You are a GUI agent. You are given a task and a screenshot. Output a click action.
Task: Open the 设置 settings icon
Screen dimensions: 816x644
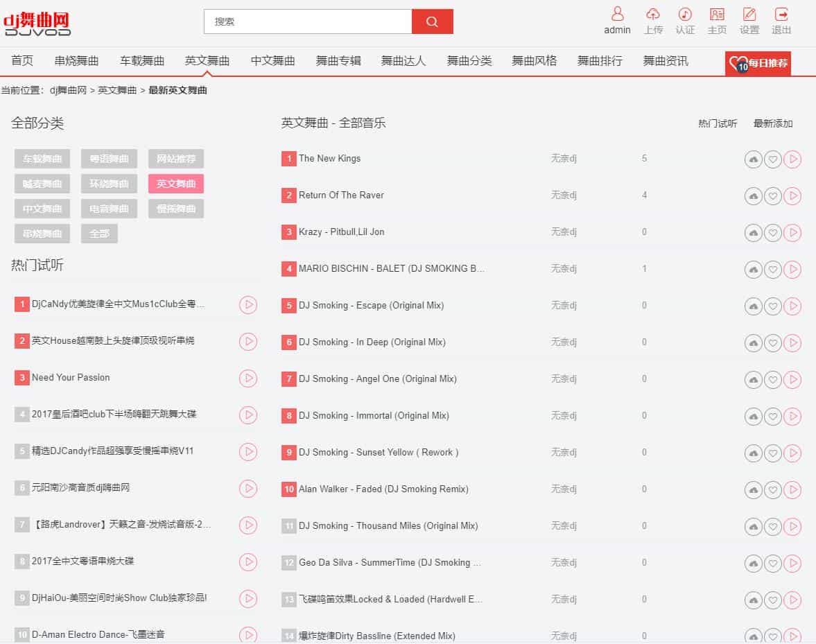749,15
